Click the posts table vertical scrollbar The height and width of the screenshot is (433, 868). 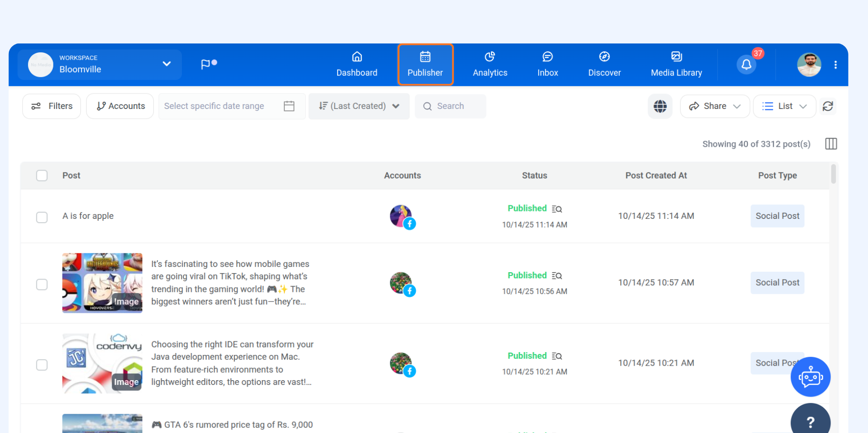click(833, 174)
